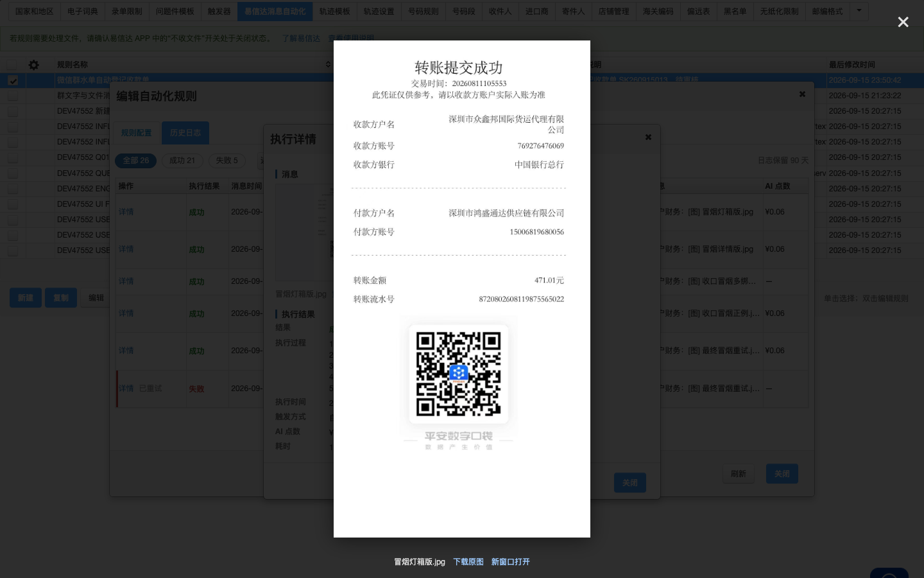This screenshot has width=924, height=578.
Task: Close the 执行详情 dialog with its X
Action: coord(648,137)
